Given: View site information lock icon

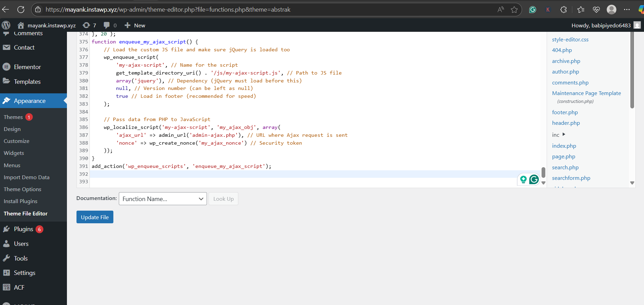Looking at the screenshot, I should click(x=38, y=10).
